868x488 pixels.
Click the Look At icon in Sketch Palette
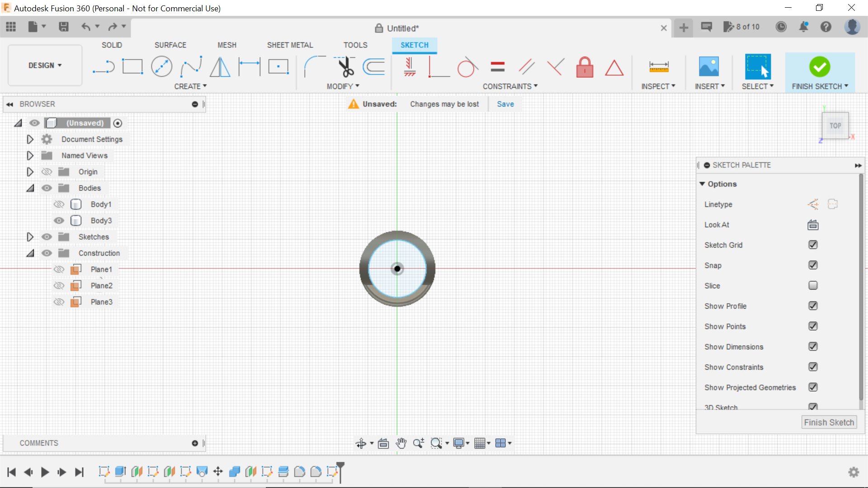pos(812,225)
